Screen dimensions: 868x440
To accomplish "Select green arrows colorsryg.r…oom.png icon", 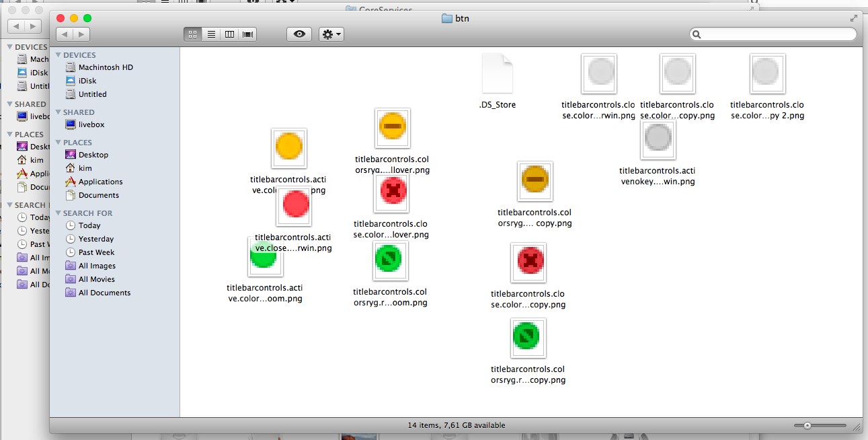I will pos(391,261).
